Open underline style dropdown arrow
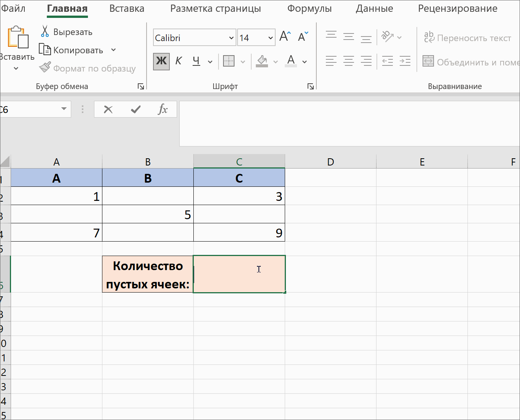 tap(210, 61)
